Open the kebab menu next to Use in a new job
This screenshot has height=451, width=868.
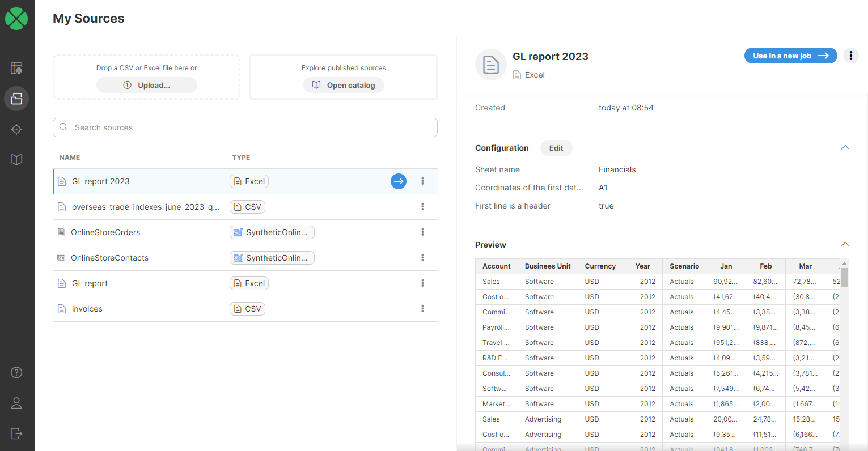pyautogui.click(x=850, y=56)
